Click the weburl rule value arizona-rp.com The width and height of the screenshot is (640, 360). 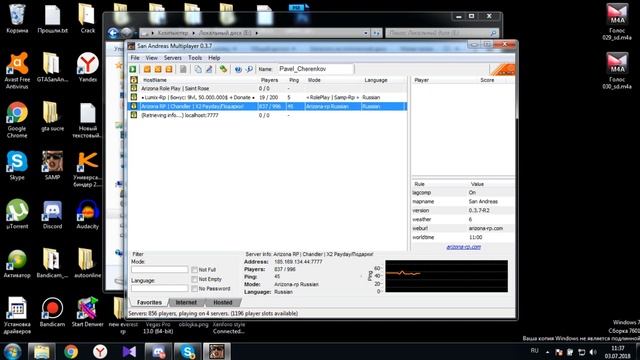click(486, 228)
